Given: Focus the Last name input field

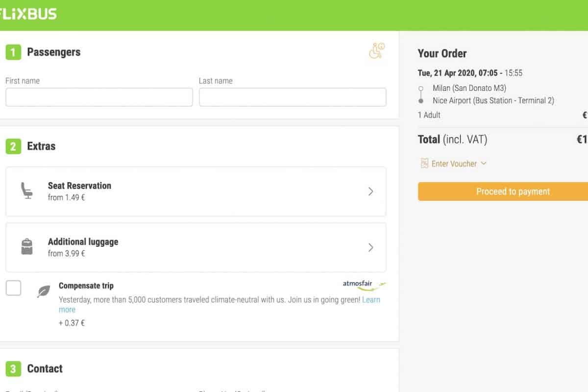Looking at the screenshot, I should point(293,97).
